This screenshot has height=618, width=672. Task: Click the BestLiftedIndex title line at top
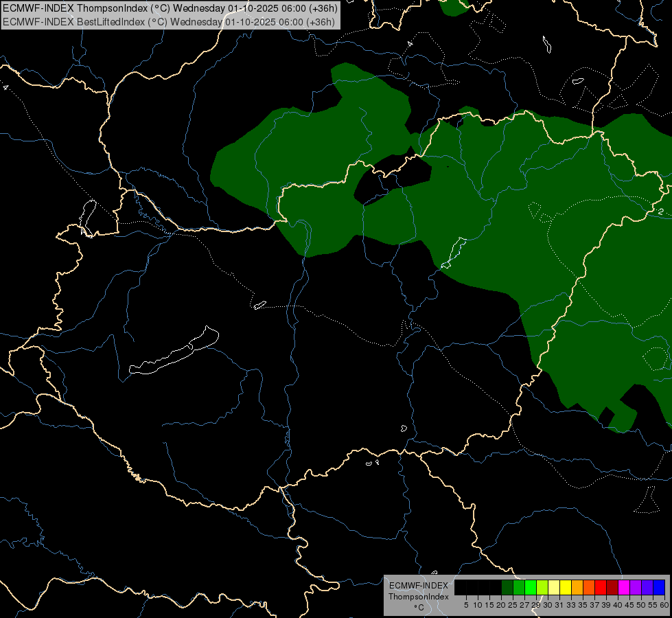pyautogui.click(x=169, y=22)
